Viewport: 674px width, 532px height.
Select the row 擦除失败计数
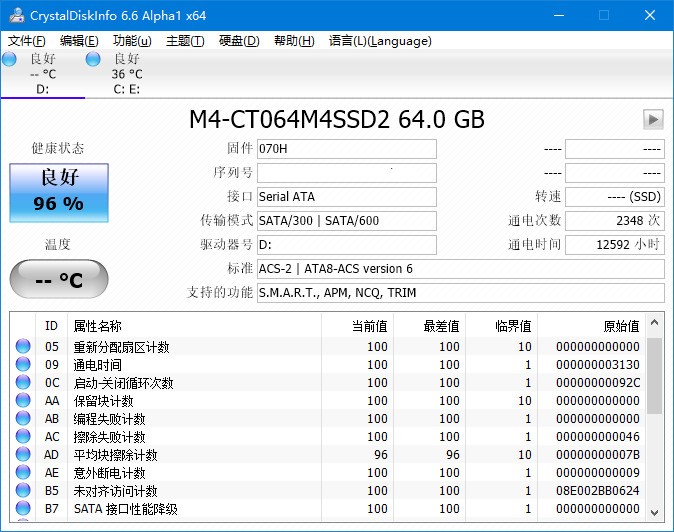pos(328,437)
